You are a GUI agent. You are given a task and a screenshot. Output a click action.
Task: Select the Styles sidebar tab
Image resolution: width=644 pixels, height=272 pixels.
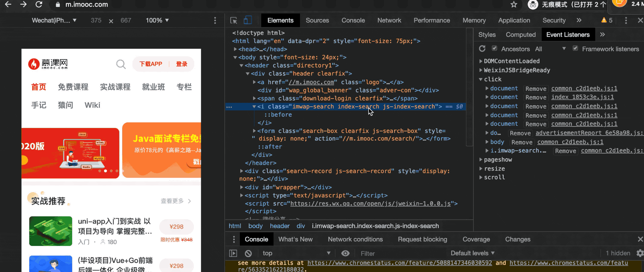coord(487,35)
